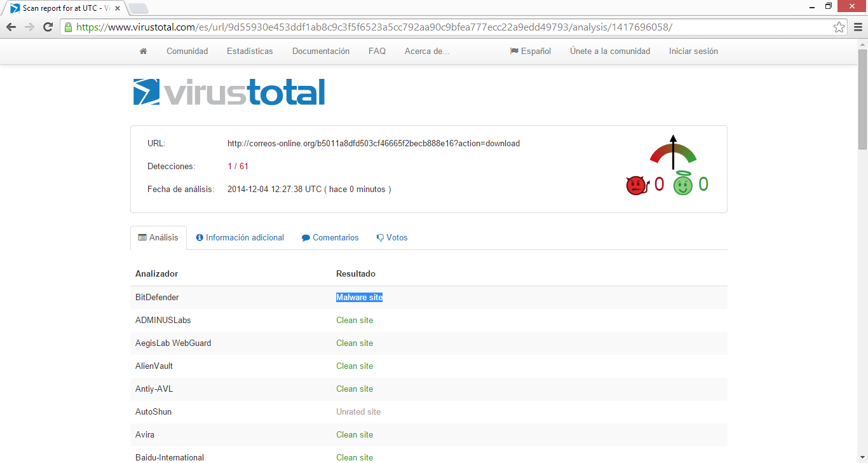Click the detection gauge meter
This screenshot has width=868, height=463.
point(673,153)
